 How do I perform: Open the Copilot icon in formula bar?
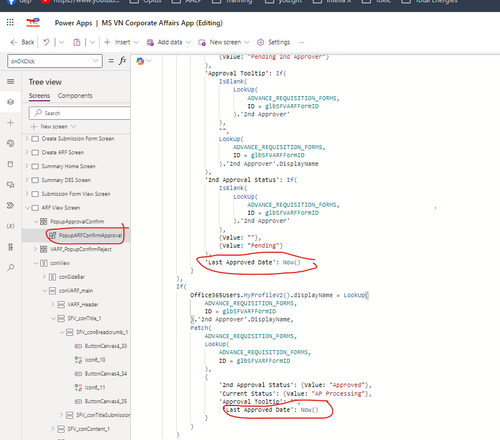140,61
